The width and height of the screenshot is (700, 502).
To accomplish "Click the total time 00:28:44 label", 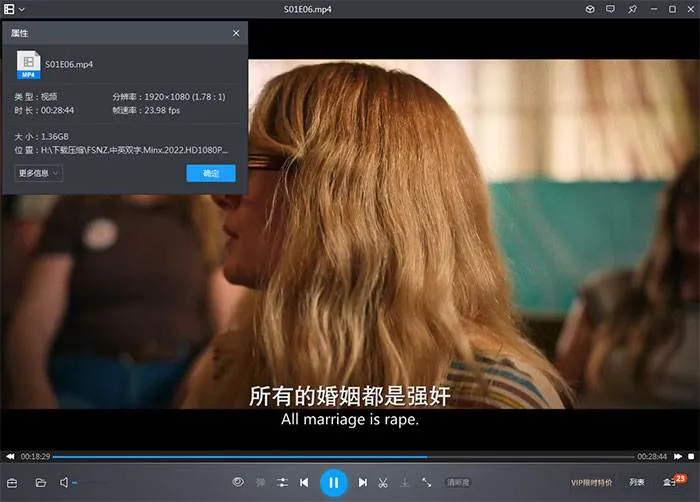I will (652, 456).
